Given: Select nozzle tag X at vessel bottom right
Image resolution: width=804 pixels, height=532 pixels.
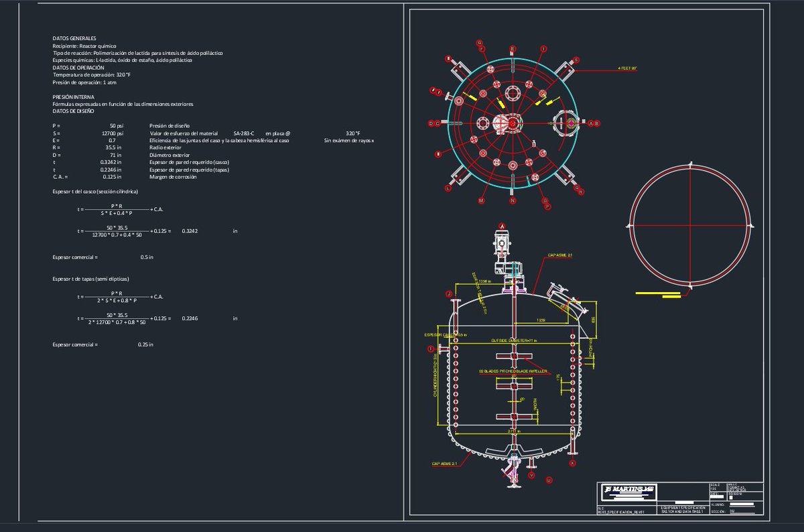Looking at the screenshot, I should 572,463.
